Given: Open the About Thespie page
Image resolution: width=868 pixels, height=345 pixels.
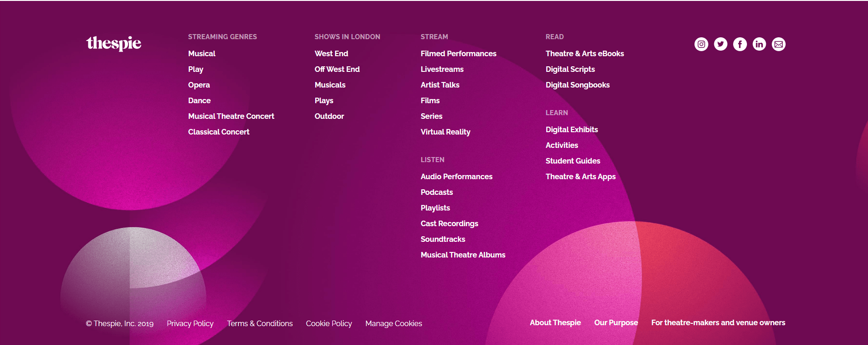Looking at the screenshot, I should 555,322.
